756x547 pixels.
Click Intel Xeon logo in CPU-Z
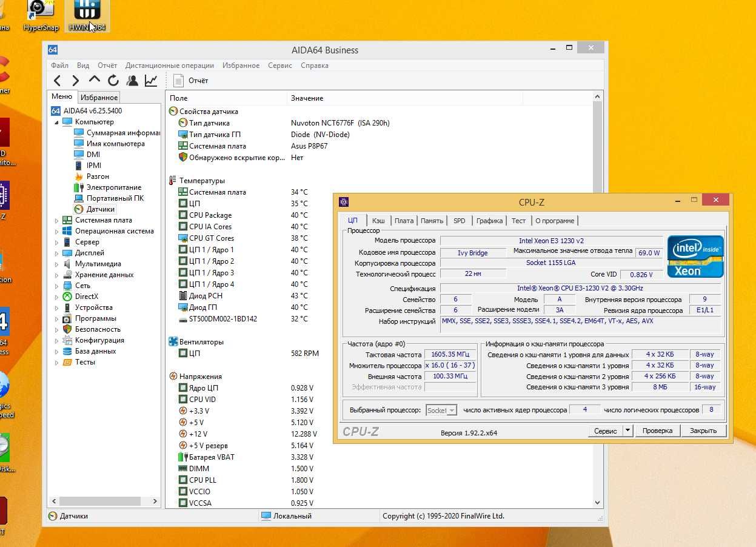[x=695, y=257]
